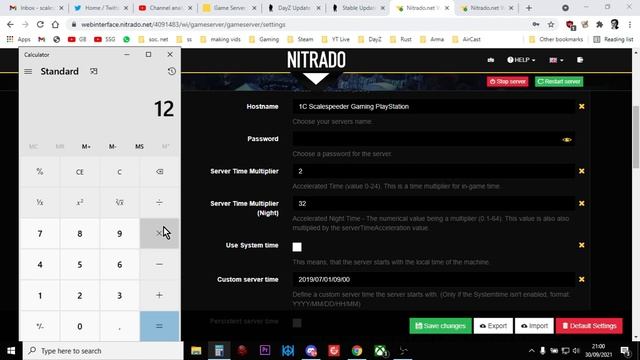640x360 pixels.
Task: Click digit 5 on the Calculator
Action: tap(80, 264)
